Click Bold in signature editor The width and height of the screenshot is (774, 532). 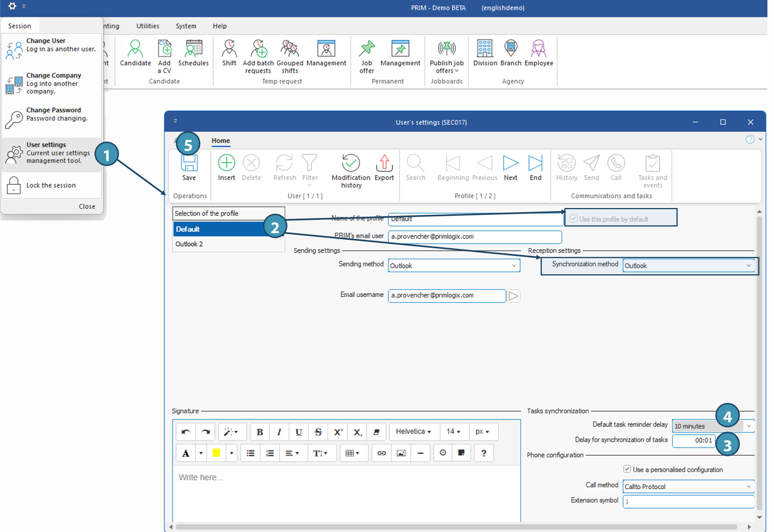pos(259,432)
